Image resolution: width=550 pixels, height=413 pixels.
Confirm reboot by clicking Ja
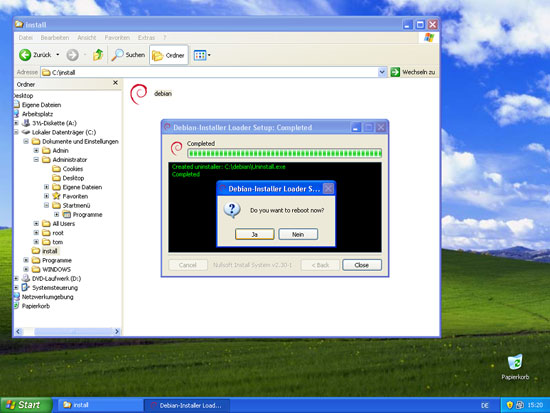(255, 234)
